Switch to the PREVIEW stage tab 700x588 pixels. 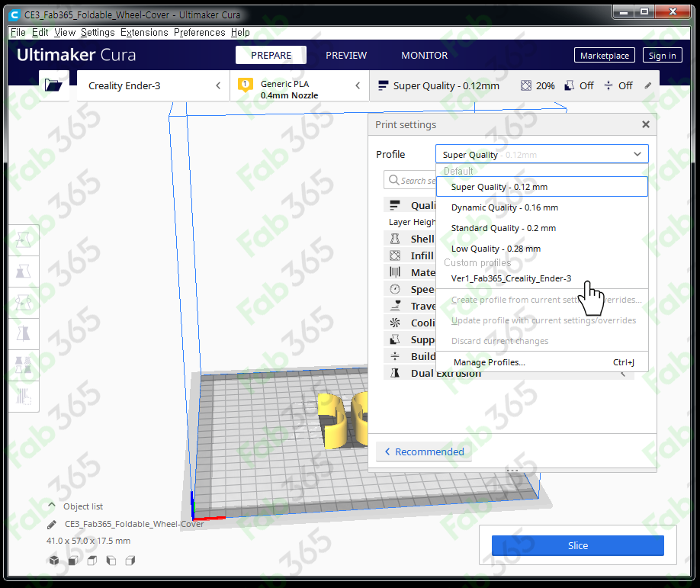pos(346,55)
